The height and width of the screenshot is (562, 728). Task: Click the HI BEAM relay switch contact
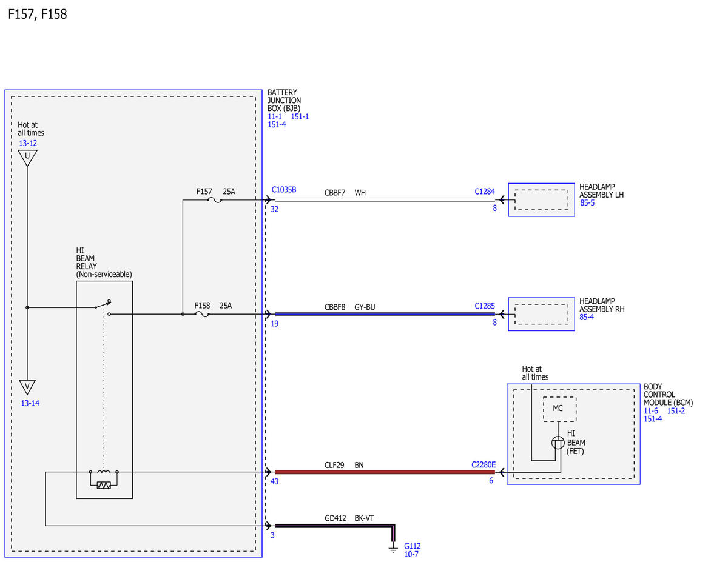[x=103, y=305]
